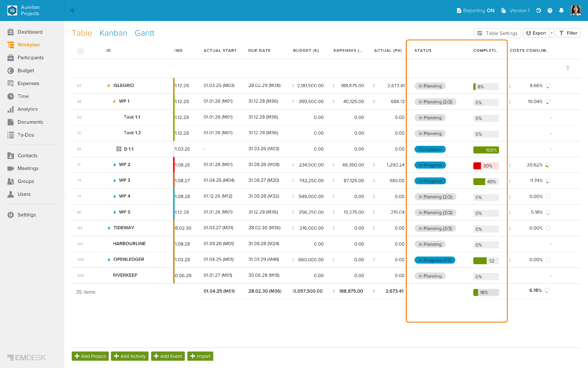
Task: Toggle the select-all checkbox in table header
Action: [80, 51]
